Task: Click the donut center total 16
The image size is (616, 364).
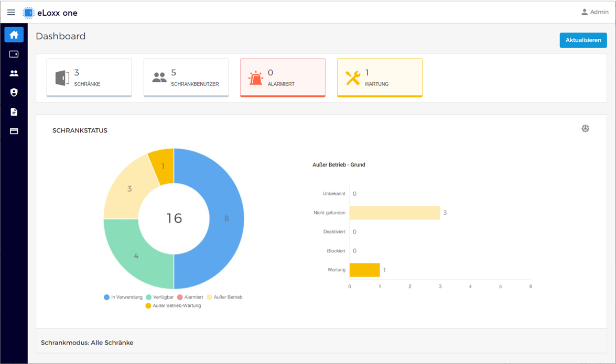Action: [x=174, y=218]
